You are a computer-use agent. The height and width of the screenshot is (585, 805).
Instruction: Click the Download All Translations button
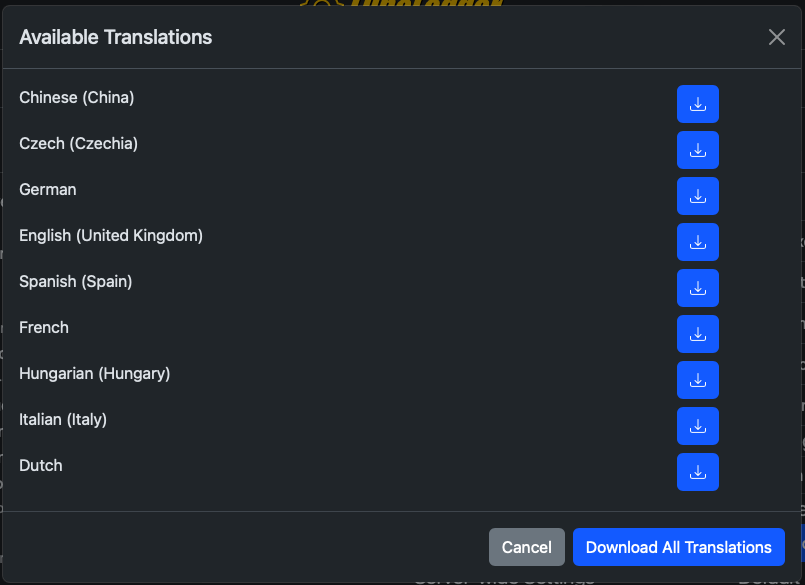click(679, 547)
